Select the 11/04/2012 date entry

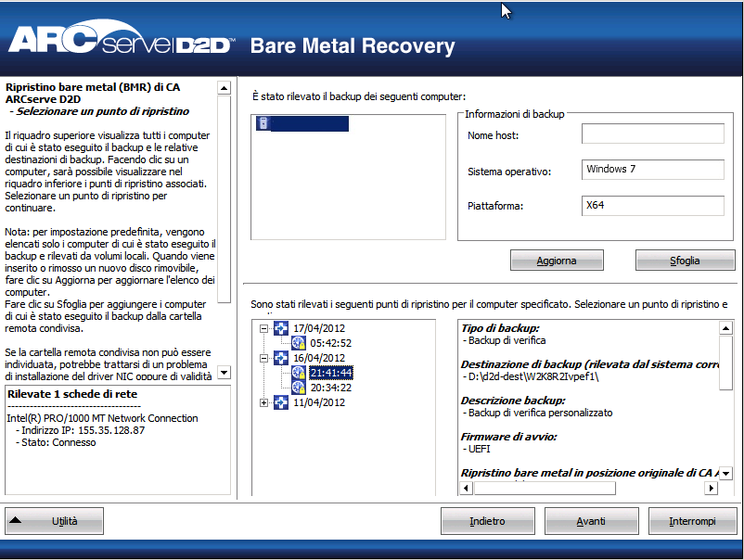click(319, 402)
